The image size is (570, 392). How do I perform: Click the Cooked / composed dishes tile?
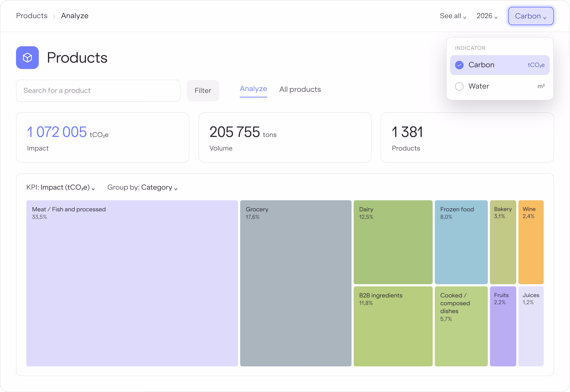point(461,326)
